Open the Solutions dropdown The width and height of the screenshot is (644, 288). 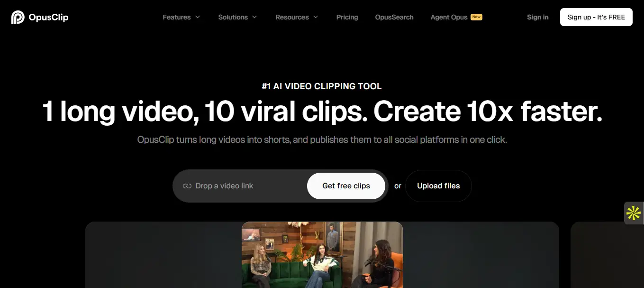click(x=237, y=17)
